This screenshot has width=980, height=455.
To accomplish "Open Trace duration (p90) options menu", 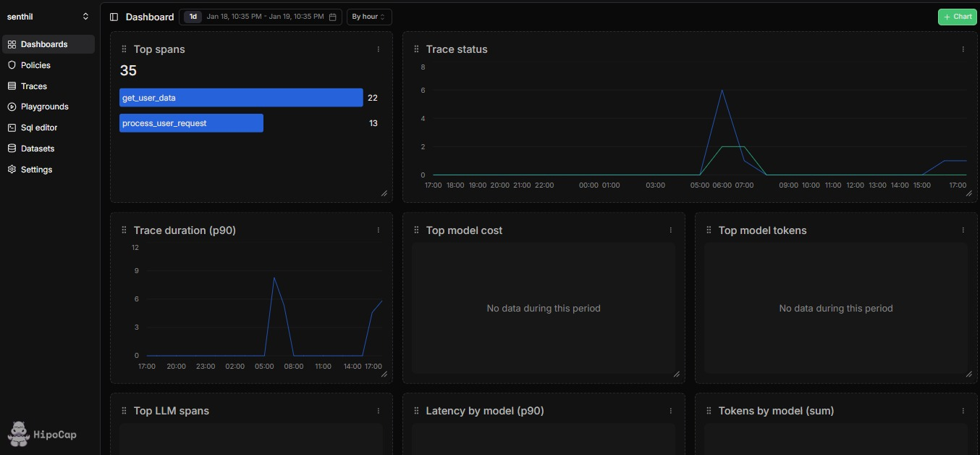I will tap(379, 230).
